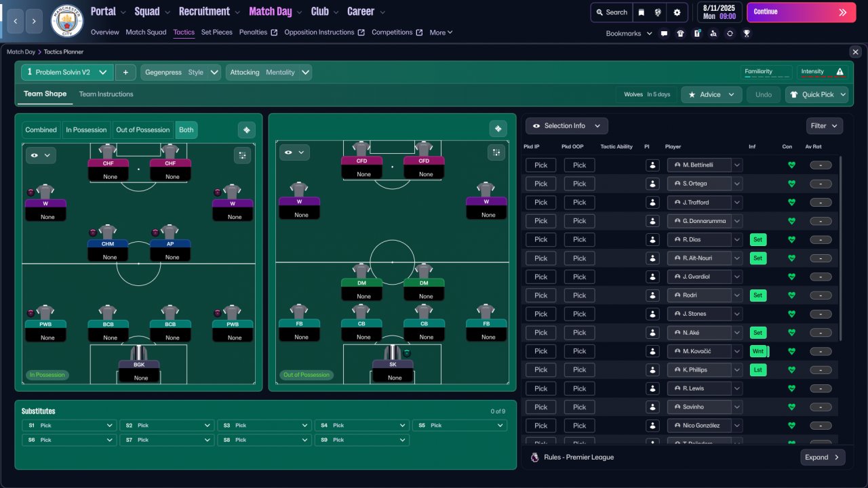Click the Expand button beside Premier League rules
Screen dimensions: 868x488
[x=823, y=457]
